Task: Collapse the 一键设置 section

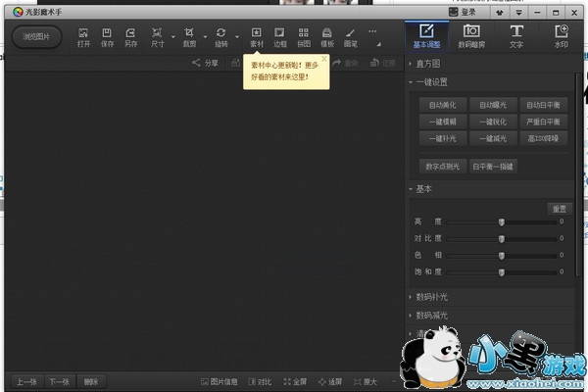Action: point(431,81)
